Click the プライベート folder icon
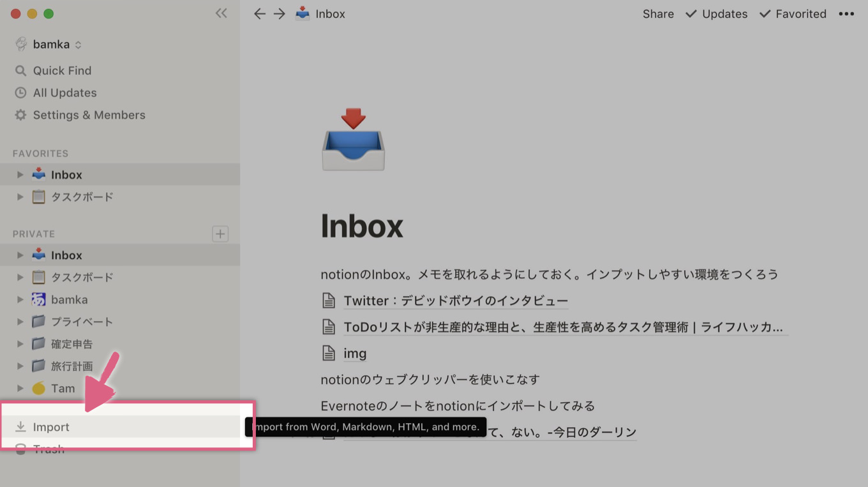 click(x=39, y=322)
